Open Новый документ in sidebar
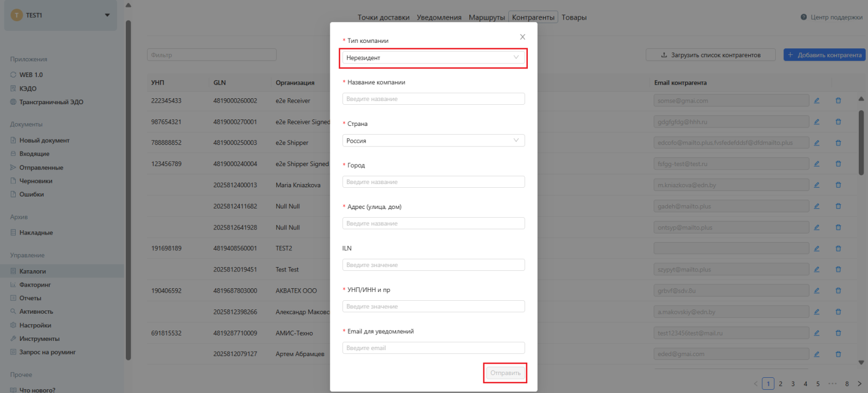 click(x=40, y=141)
